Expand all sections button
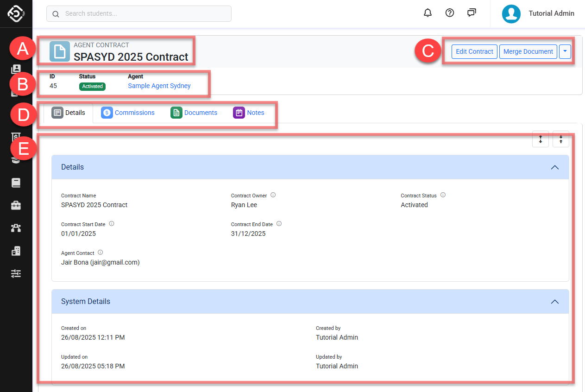The width and height of the screenshot is (585, 392). click(541, 139)
